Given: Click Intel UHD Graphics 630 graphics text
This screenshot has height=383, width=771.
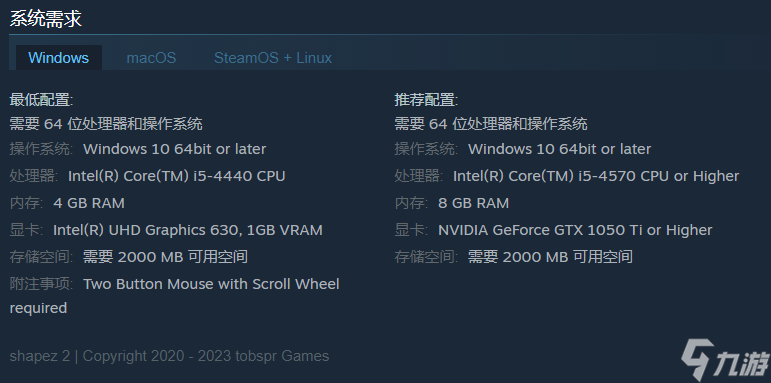Looking at the screenshot, I should pyautogui.click(x=188, y=230).
